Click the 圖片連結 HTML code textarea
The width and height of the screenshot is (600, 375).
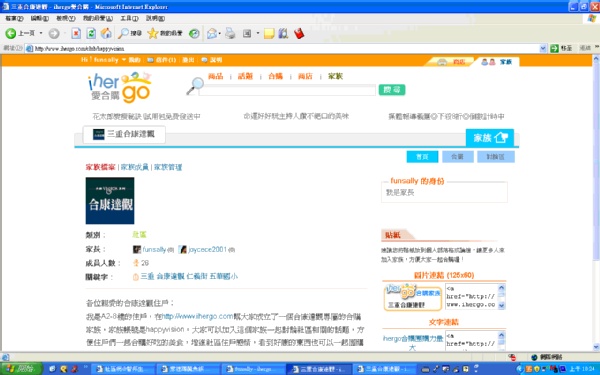pyautogui.click(x=471, y=297)
